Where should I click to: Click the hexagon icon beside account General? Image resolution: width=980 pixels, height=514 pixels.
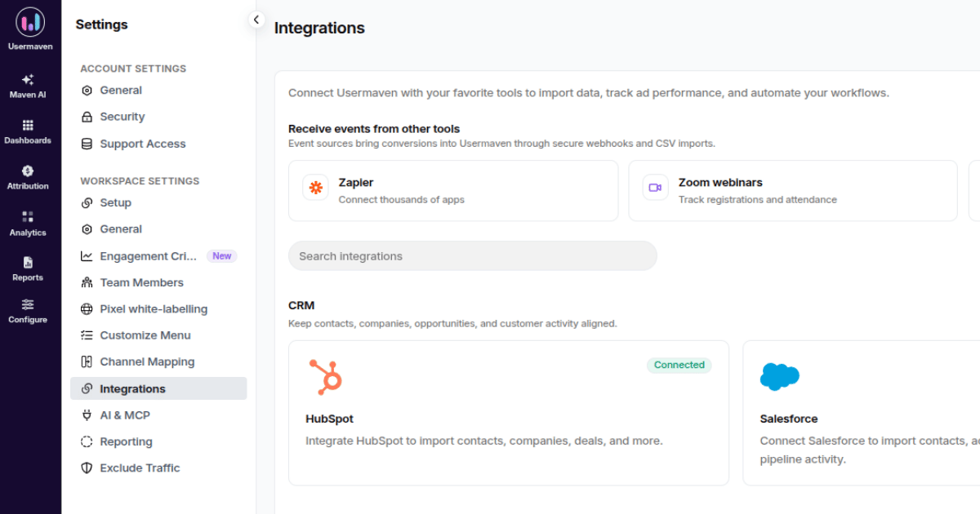pos(87,91)
